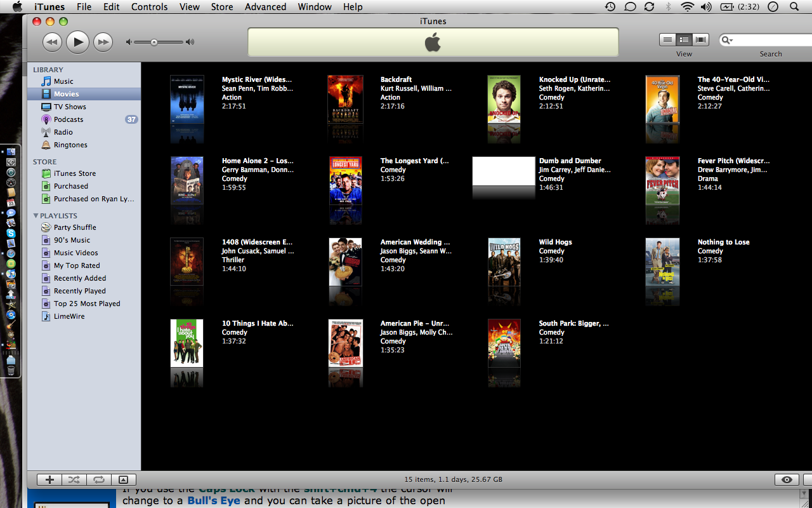
Task: Select The 40-Year-Old Virgin poster
Action: [663, 100]
